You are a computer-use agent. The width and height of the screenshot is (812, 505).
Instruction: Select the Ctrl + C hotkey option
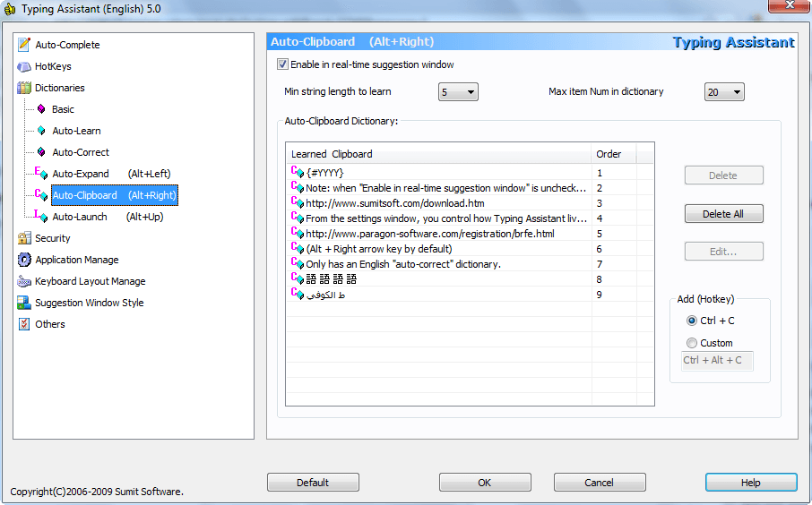(691, 321)
